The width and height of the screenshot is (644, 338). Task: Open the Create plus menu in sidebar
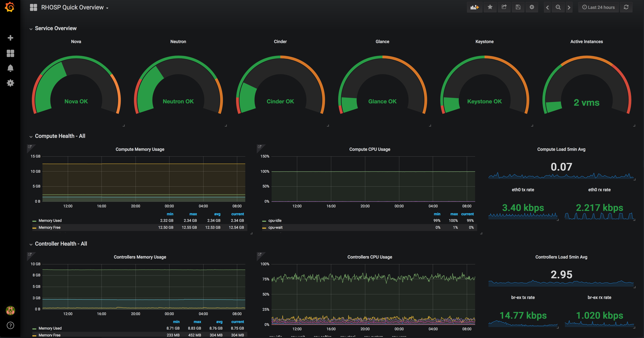tap(10, 38)
